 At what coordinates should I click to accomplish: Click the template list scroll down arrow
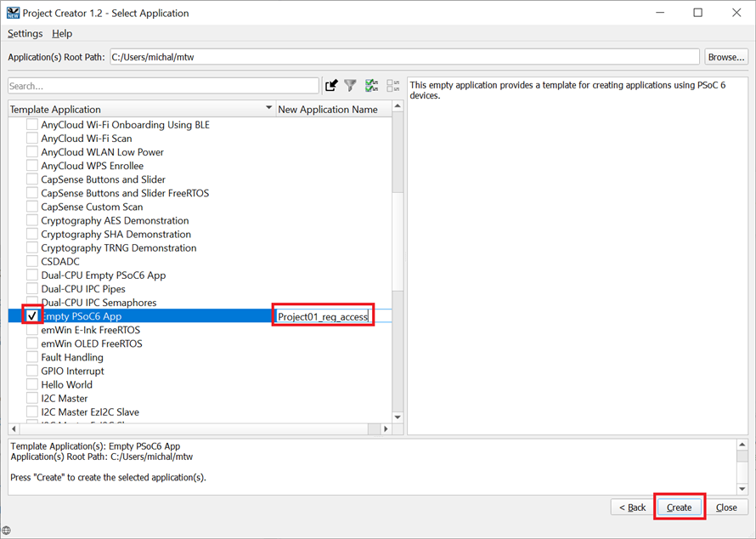coord(398,417)
